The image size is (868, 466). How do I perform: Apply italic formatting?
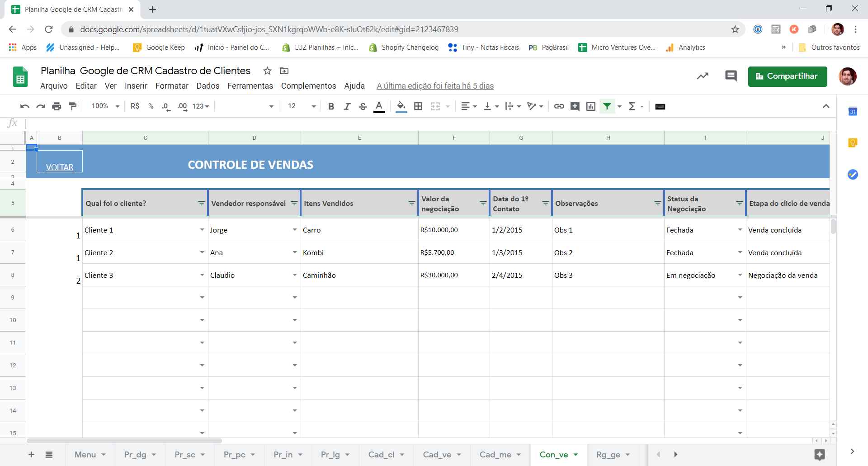[347, 106]
